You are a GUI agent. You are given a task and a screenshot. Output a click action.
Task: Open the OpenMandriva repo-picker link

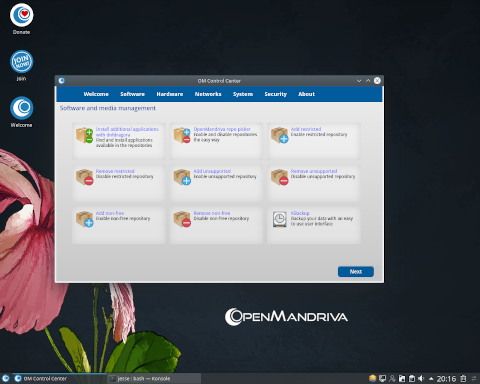(x=222, y=129)
